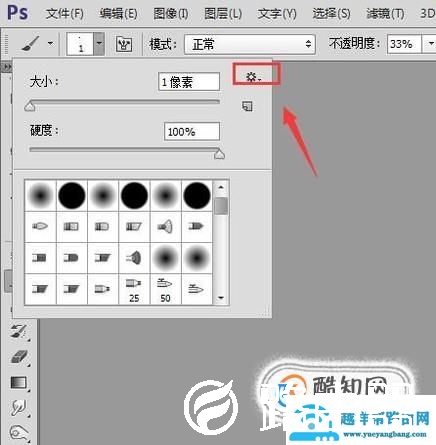Image resolution: width=436 pixels, height=445 pixels.
Task: Collapse the brush preset picker dropdown arrow
Action: 99,44
